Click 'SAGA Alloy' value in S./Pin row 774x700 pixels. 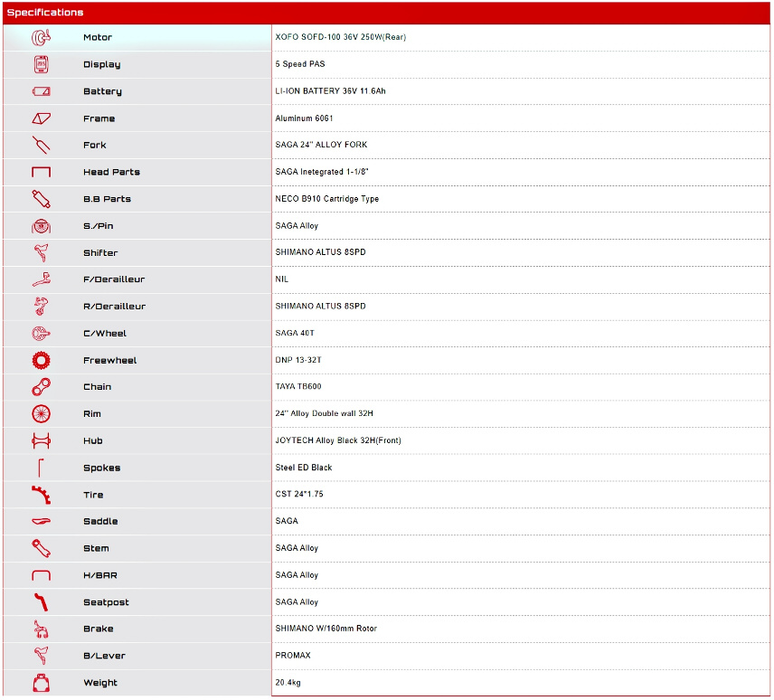(x=297, y=226)
